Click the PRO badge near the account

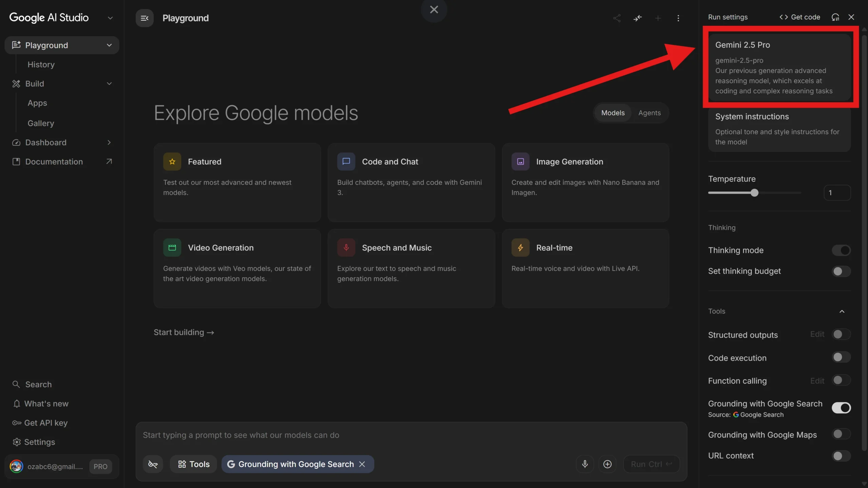[x=100, y=466]
